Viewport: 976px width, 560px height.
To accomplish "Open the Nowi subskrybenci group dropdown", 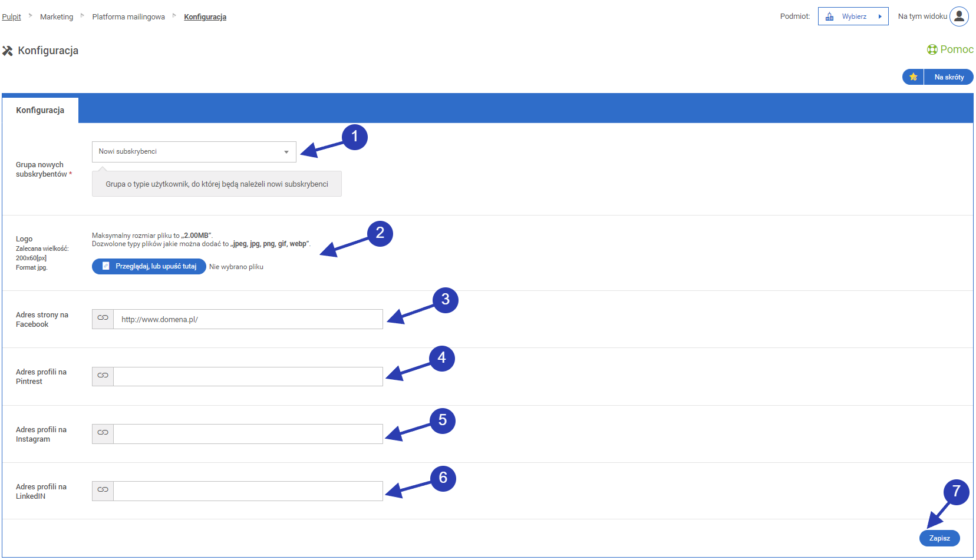I will [x=194, y=152].
